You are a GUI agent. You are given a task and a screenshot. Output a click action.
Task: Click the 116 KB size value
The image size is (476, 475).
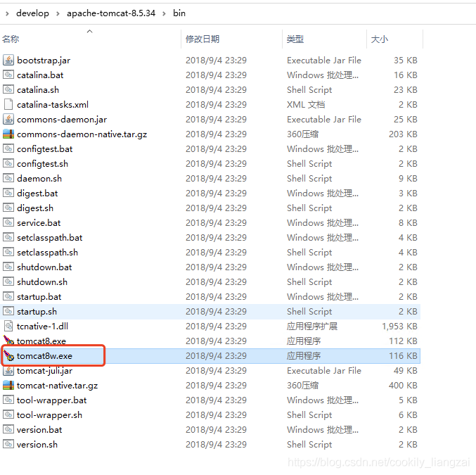tap(403, 355)
